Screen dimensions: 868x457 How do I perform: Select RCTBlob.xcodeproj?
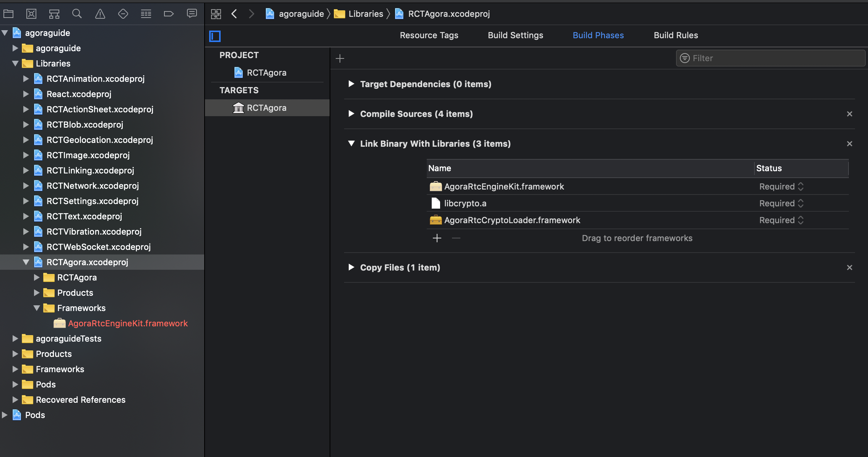pyautogui.click(x=85, y=125)
